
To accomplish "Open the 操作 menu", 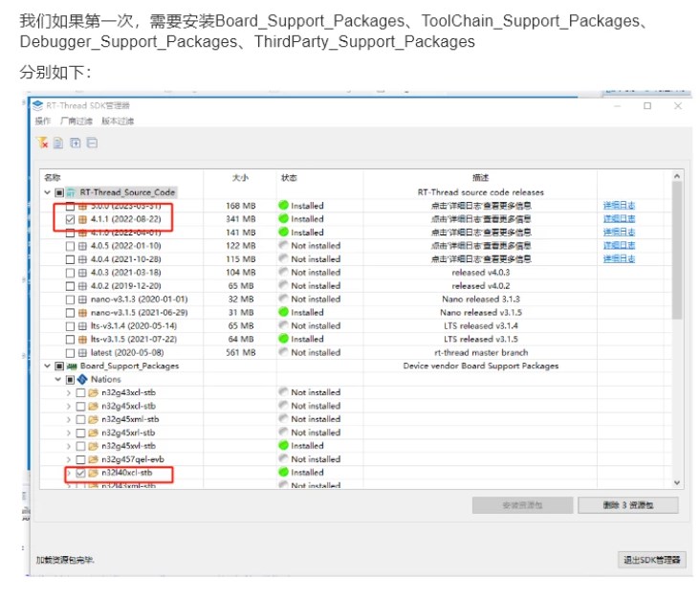I will [x=43, y=122].
